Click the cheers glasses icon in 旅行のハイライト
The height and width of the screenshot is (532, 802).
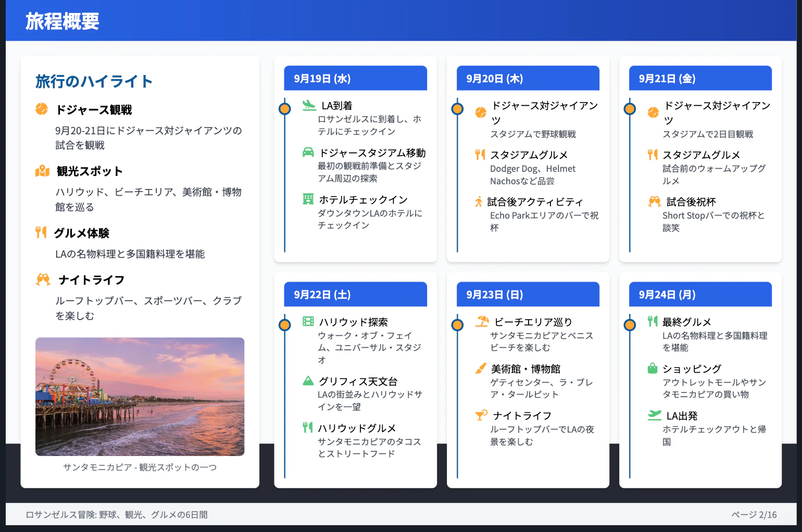click(43, 280)
